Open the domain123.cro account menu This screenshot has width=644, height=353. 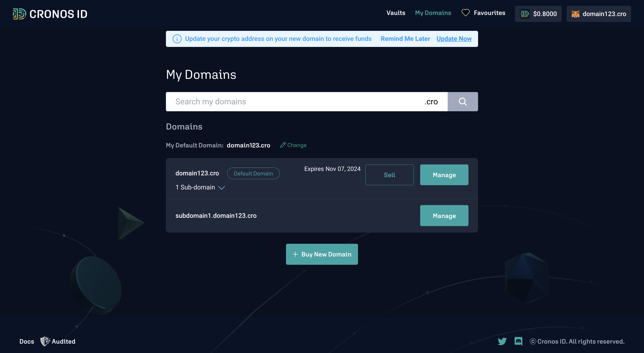pos(599,14)
